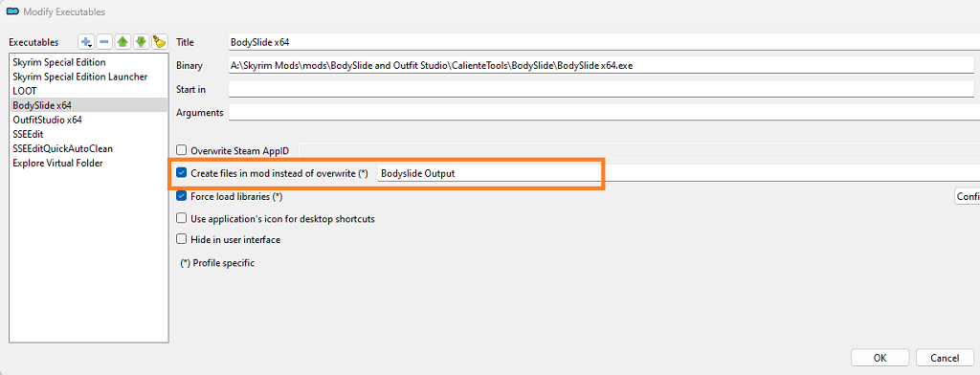Check Hide in user interface option
The width and height of the screenshot is (980, 375).
pyautogui.click(x=181, y=239)
